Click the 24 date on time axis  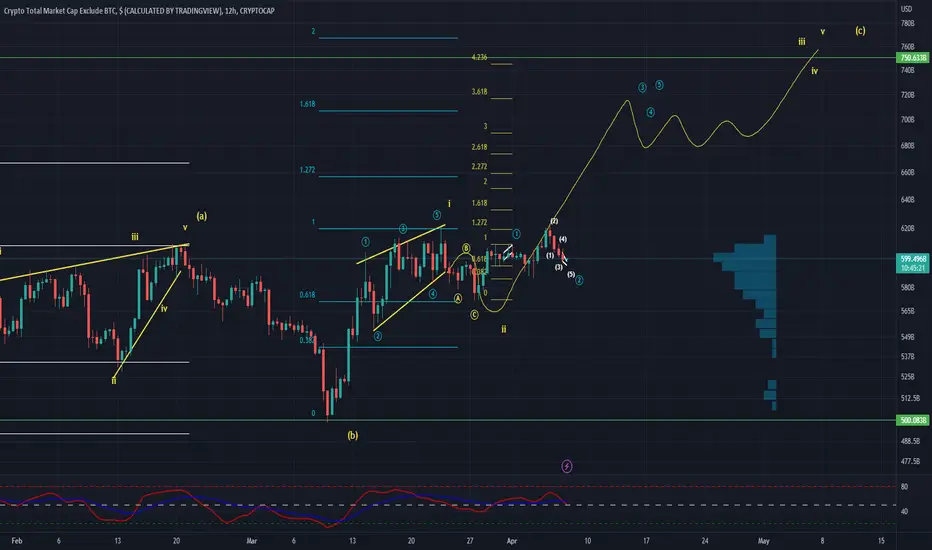tap(704, 540)
